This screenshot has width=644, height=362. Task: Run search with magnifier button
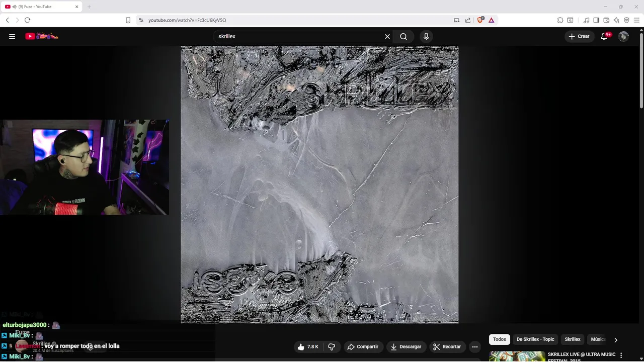point(404,36)
